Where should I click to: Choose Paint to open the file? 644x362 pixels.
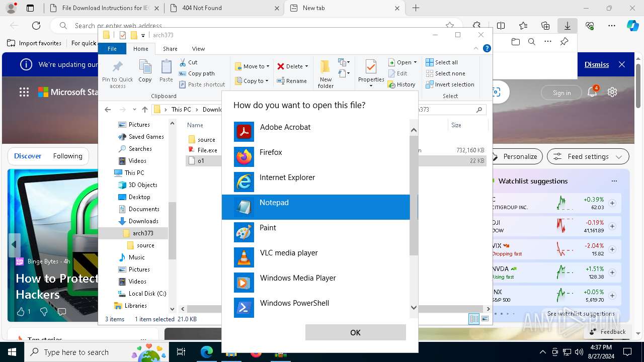316,232
